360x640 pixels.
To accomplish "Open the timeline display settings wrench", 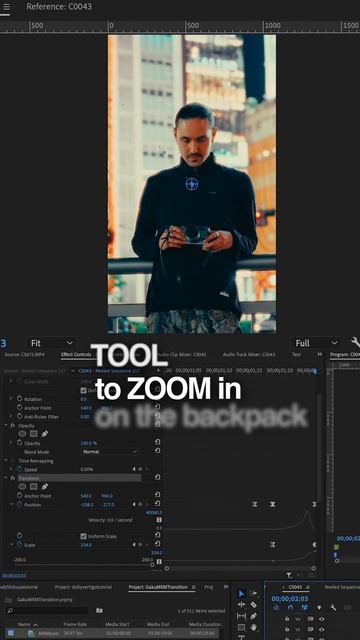I will pyautogui.click(x=333, y=607).
